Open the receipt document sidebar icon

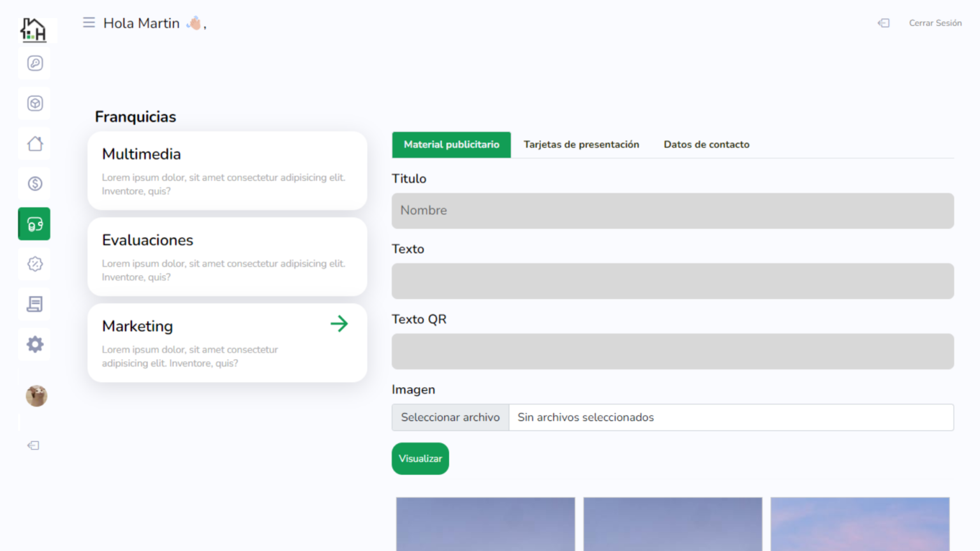pos(35,304)
